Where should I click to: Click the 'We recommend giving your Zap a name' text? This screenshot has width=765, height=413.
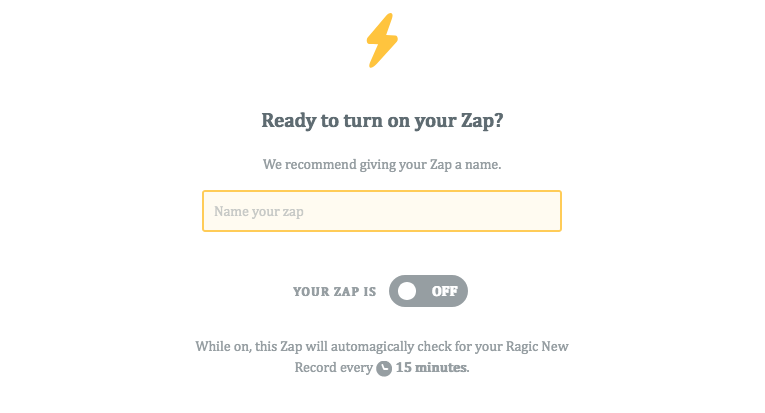pyautogui.click(x=382, y=165)
